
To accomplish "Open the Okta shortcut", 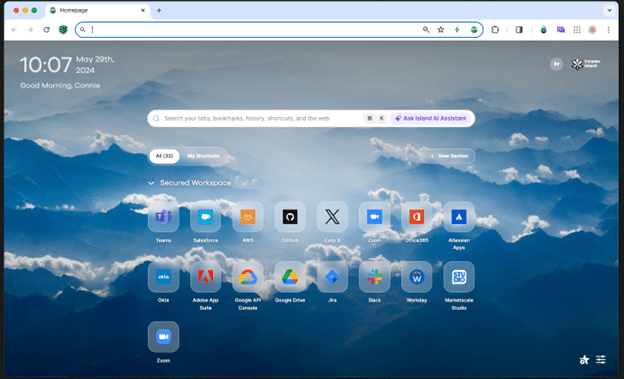I will (163, 277).
